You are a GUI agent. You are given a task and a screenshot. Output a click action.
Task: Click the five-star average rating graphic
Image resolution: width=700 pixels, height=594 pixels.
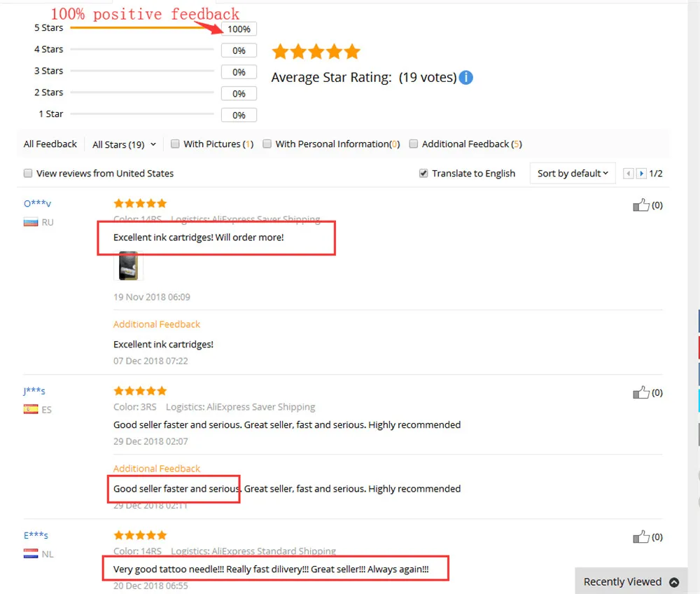(316, 52)
